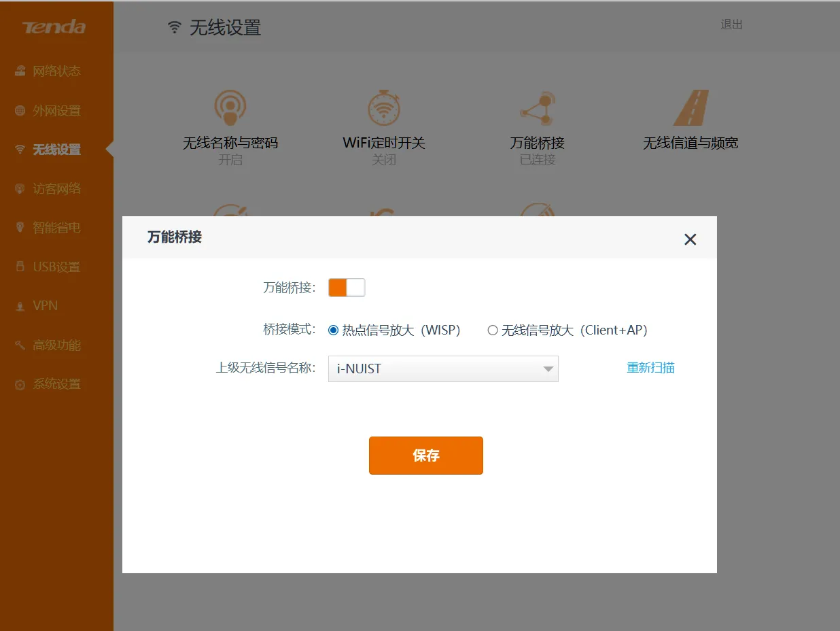Expand the 上级无线信号名称 dropdown arrow
This screenshot has width=840, height=631.
click(x=548, y=369)
